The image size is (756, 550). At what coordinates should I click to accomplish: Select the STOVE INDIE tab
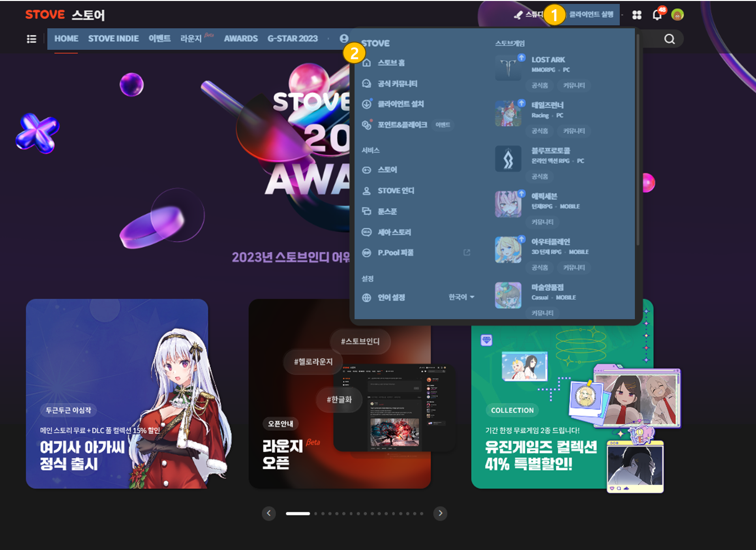(x=113, y=39)
